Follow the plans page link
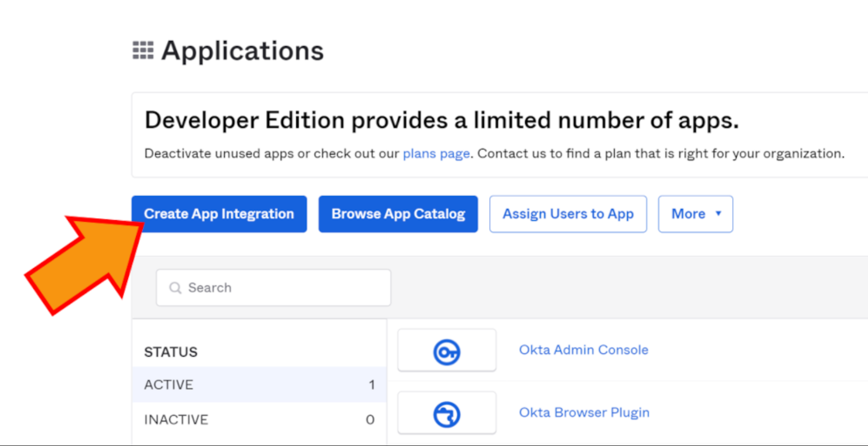This screenshot has width=868, height=446. pyautogui.click(x=436, y=154)
